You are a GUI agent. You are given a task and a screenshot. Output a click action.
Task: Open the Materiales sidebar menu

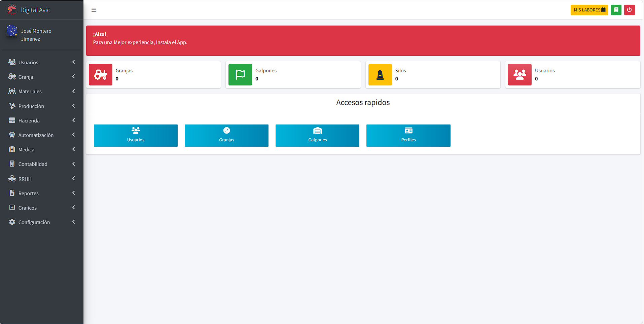click(x=30, y=92)
